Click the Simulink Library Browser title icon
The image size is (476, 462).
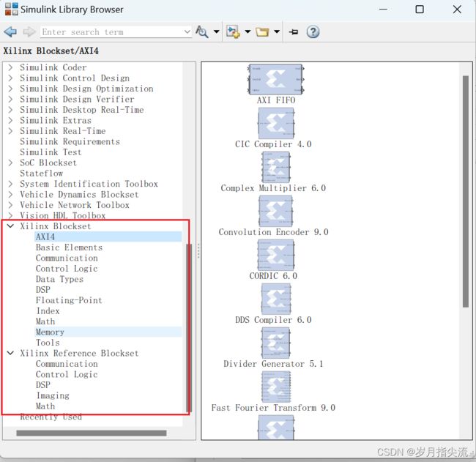pos(11,9)
